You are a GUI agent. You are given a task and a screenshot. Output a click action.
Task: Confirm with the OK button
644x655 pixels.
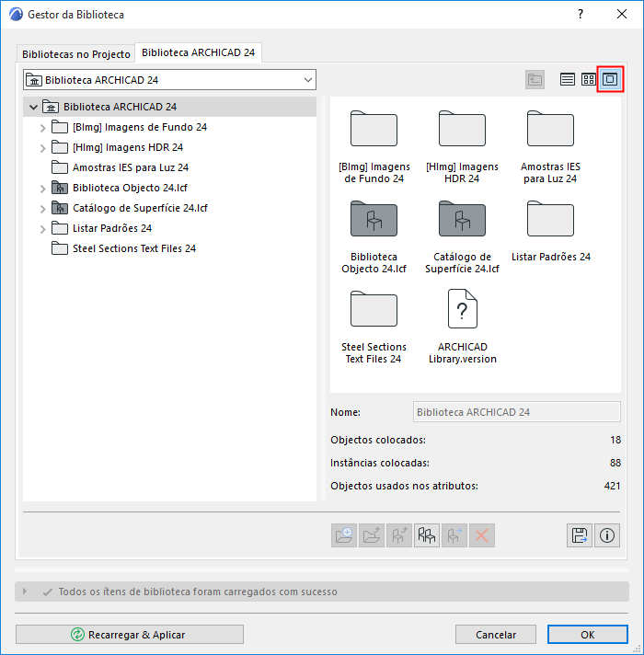588,635
